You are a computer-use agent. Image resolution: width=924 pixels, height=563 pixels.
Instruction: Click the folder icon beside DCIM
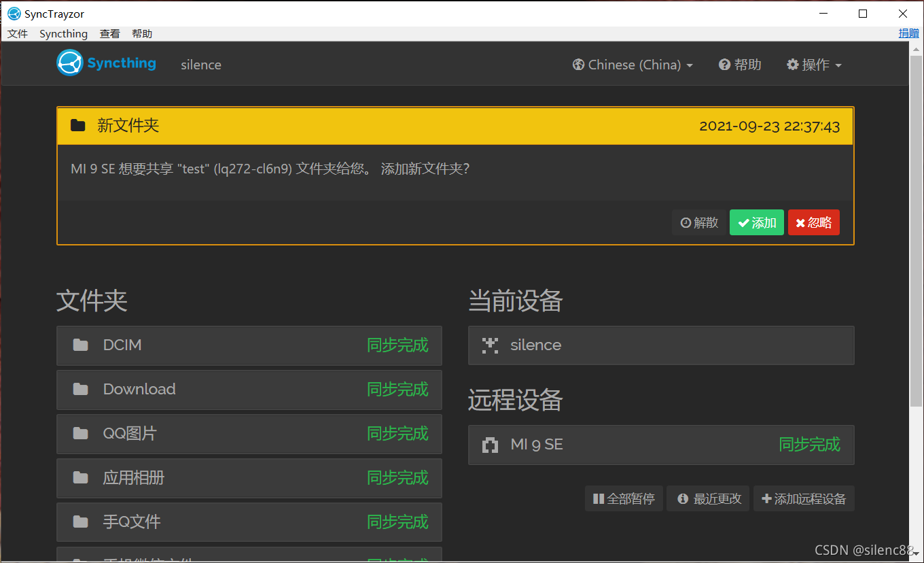coord(81,345)
